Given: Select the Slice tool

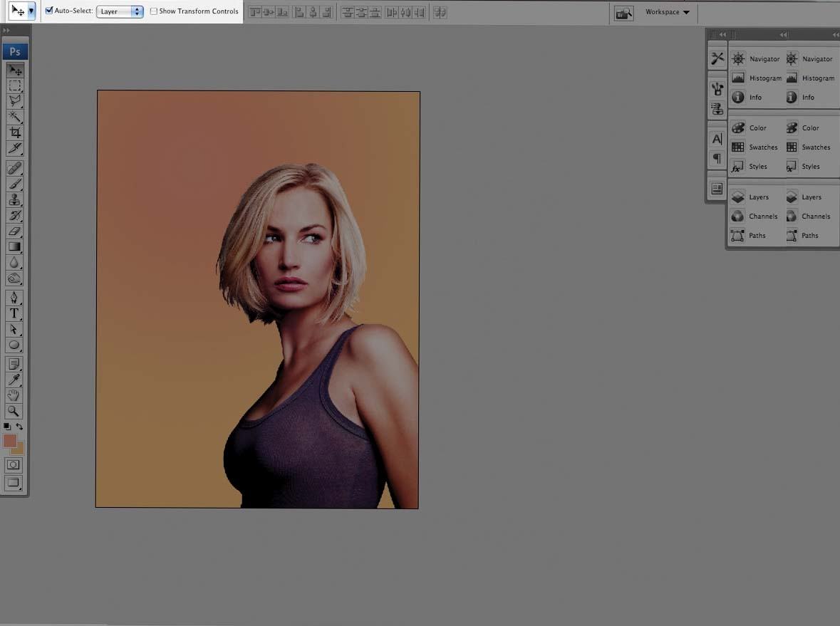Looking at the screenshot, I should click(14, 148).
